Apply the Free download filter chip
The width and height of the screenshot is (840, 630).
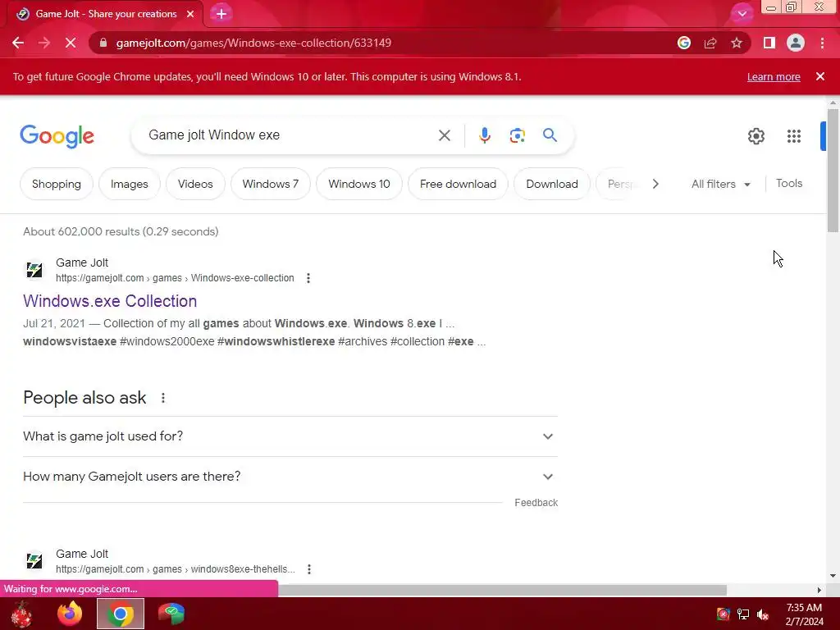click(x=458, y=184)
